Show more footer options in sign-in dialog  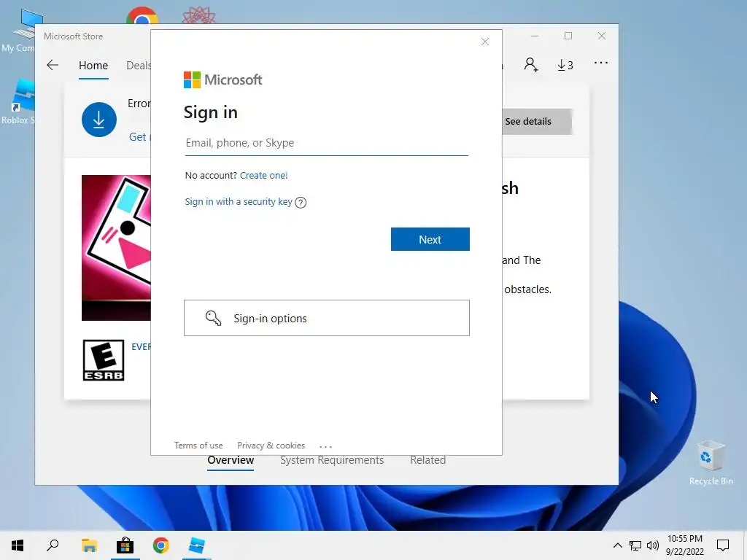[x=325, y=447]
